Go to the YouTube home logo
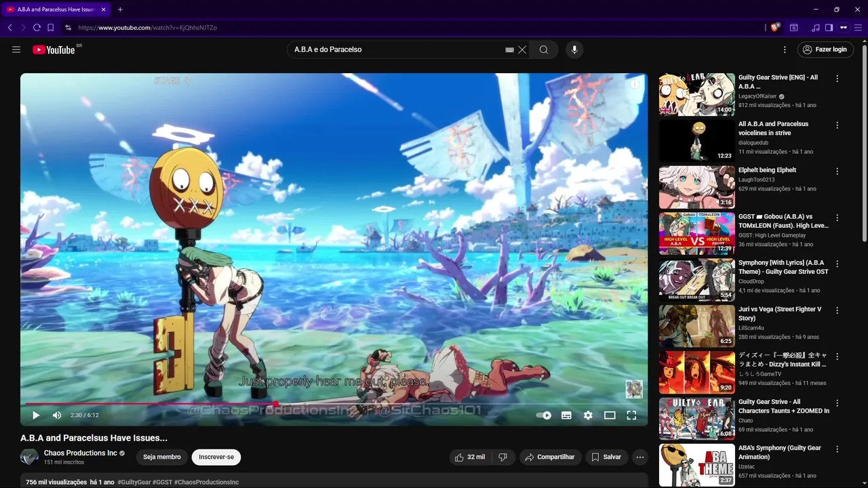Screen dimensions: 868x488 pos(54,49)
